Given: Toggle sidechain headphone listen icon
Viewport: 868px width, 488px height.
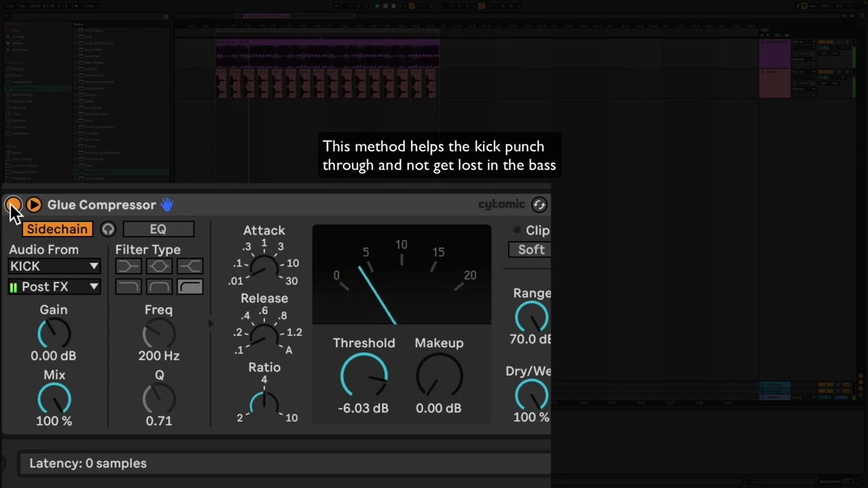Looking at the screenshot, I should click(x=108, y=229).
